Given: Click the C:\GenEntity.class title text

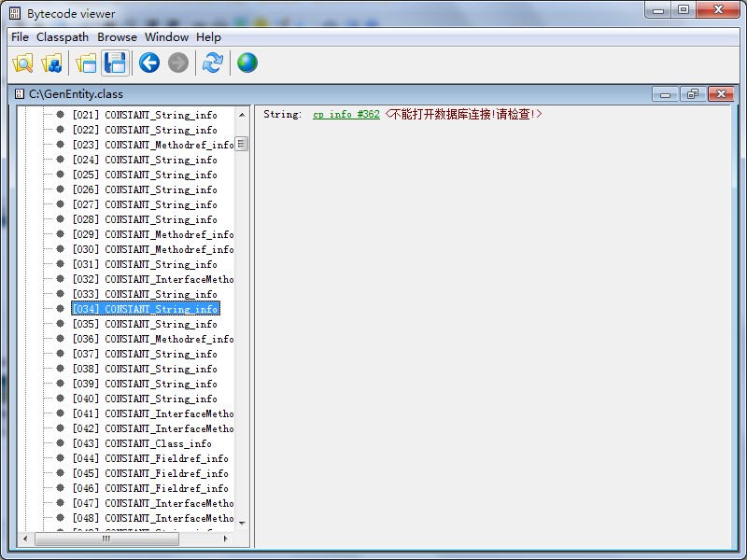Looking at the screenshot, I should coord(76,94).
